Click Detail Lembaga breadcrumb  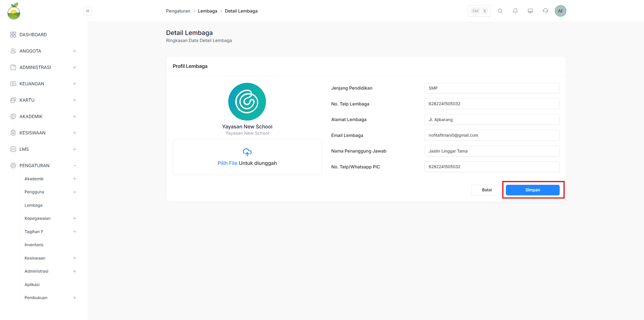[x=241, y=11]
